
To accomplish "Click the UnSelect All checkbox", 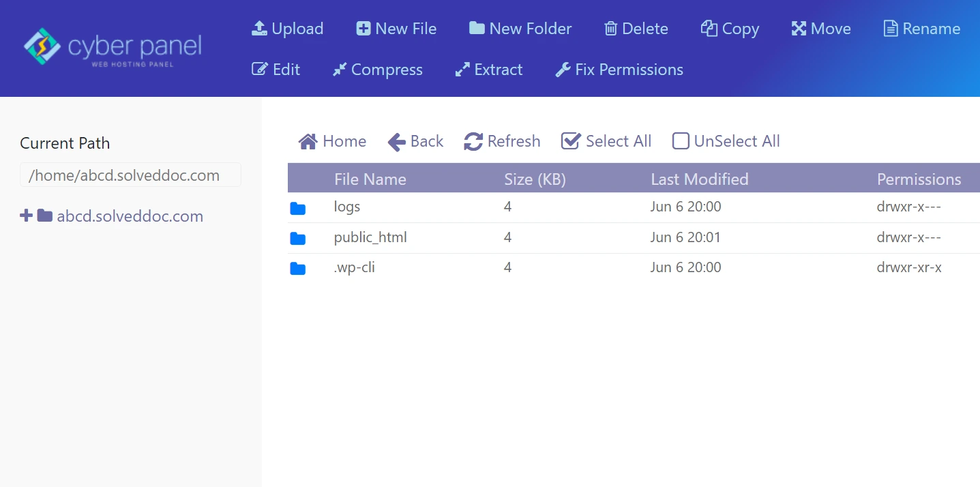I will click(x=681, y=141).
